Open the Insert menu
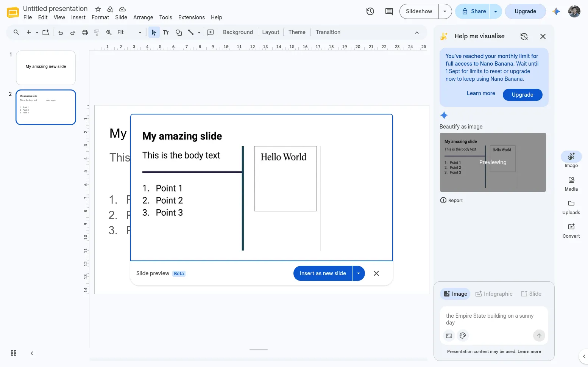Image resolution: width=588 pixels, height=367 pixels. point(78,17)
